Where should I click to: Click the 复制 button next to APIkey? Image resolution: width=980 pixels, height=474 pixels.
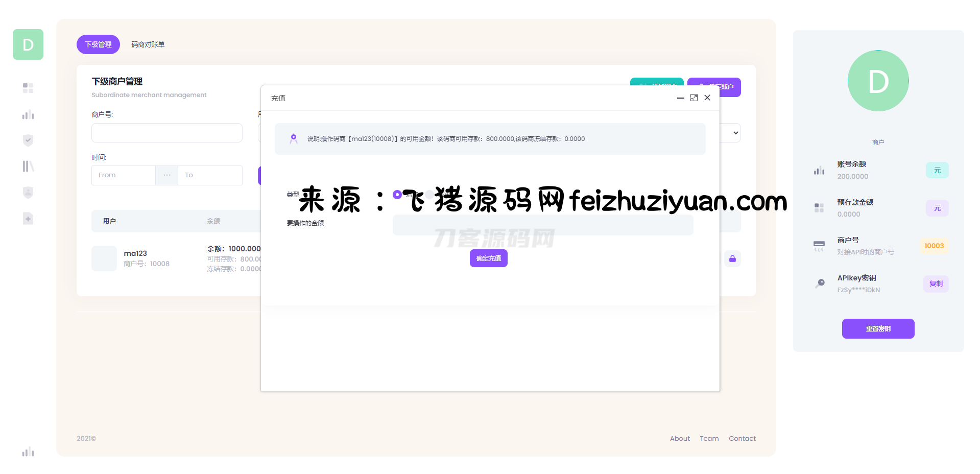pyautogui.click(x=936, y=283)
